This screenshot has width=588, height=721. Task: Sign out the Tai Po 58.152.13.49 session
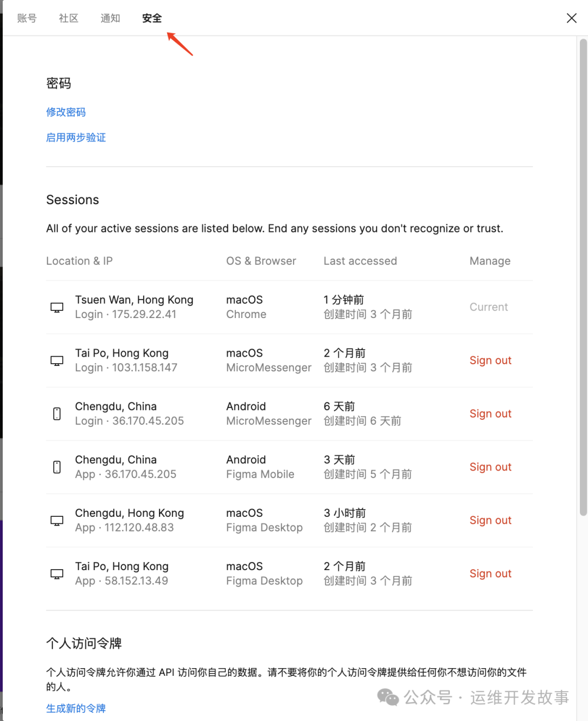[491, 574]
